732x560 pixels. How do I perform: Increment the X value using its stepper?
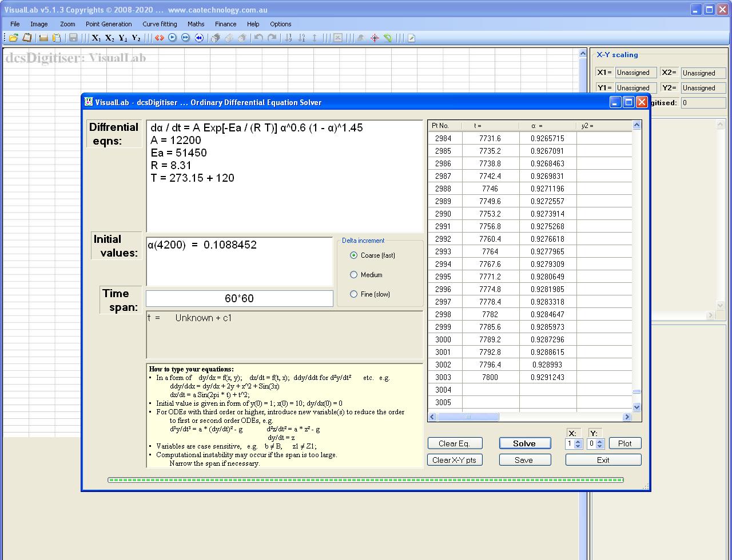click(578, 441)
